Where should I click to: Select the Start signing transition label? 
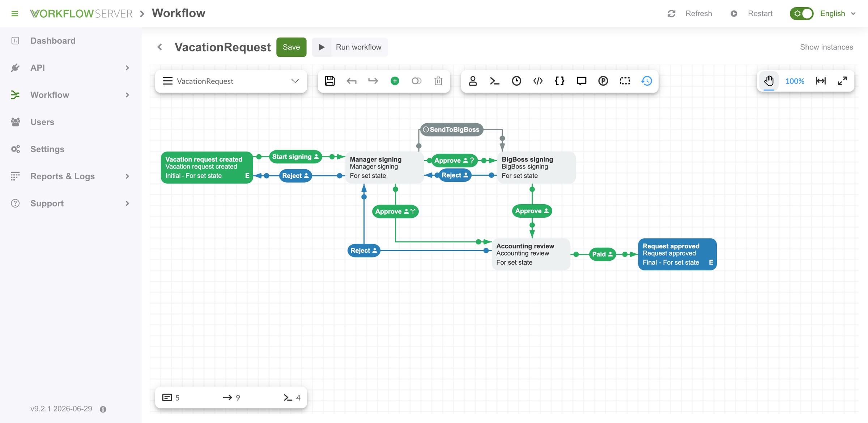(x=295, y=157)
